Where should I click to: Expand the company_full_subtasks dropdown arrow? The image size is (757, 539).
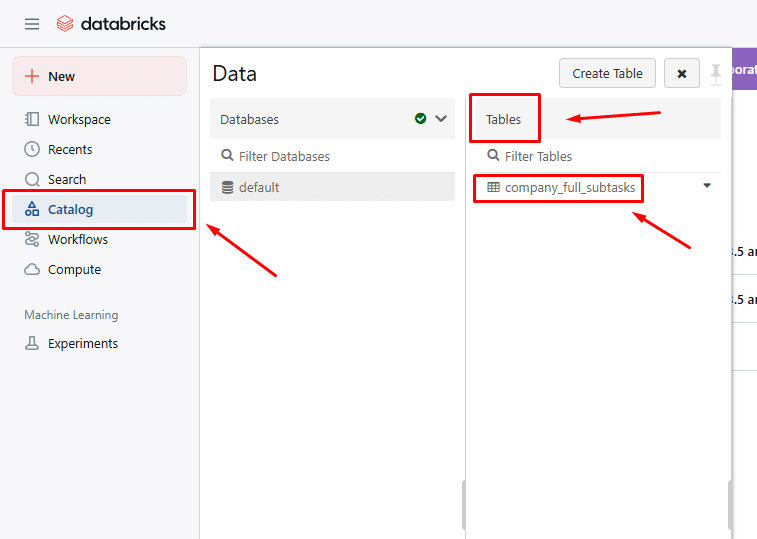click(707, 185)
